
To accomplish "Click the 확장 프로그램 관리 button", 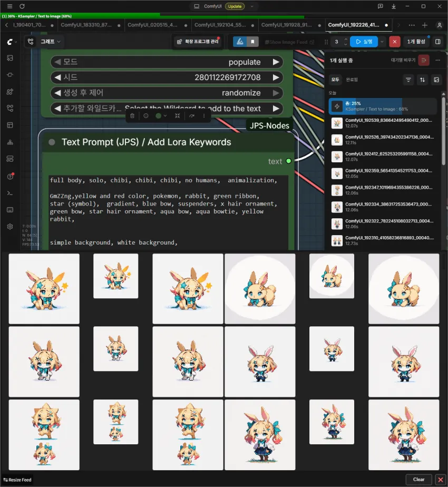I will coord(198,42).
